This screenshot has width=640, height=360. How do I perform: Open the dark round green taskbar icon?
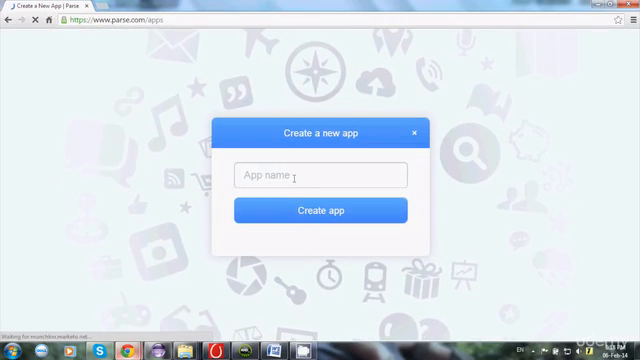[245, 351]
